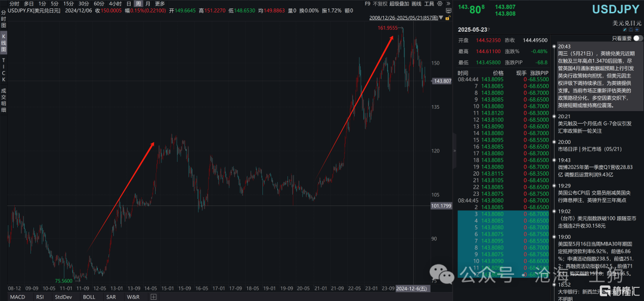Toggle the 只看重要 switch
This screenshot has width=644, height=301.
[638, 38]
